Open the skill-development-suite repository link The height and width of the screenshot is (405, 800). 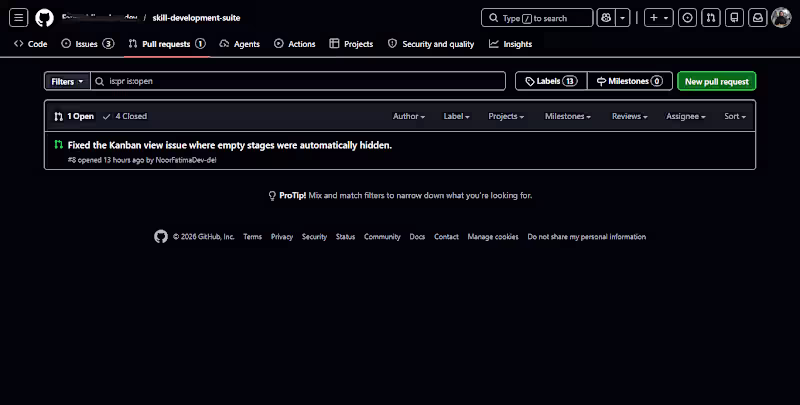coord(196,18)
